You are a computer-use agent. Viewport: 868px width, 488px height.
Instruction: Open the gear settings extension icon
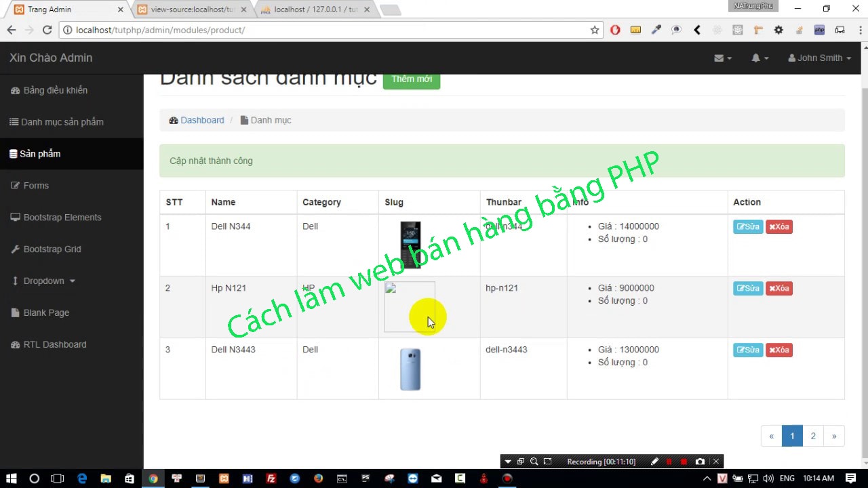[778, 30]
